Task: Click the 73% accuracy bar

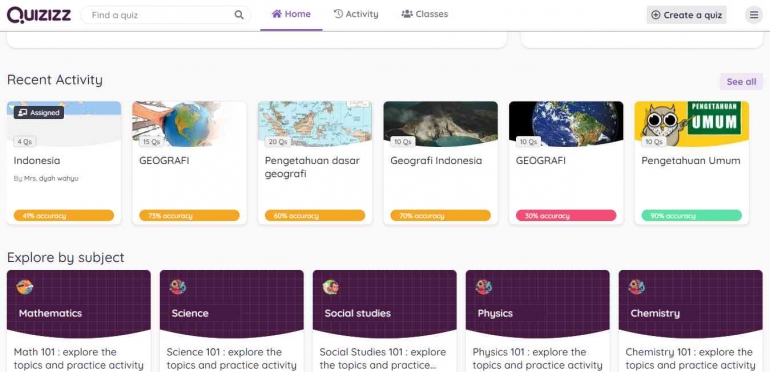Action: point(189,215)
